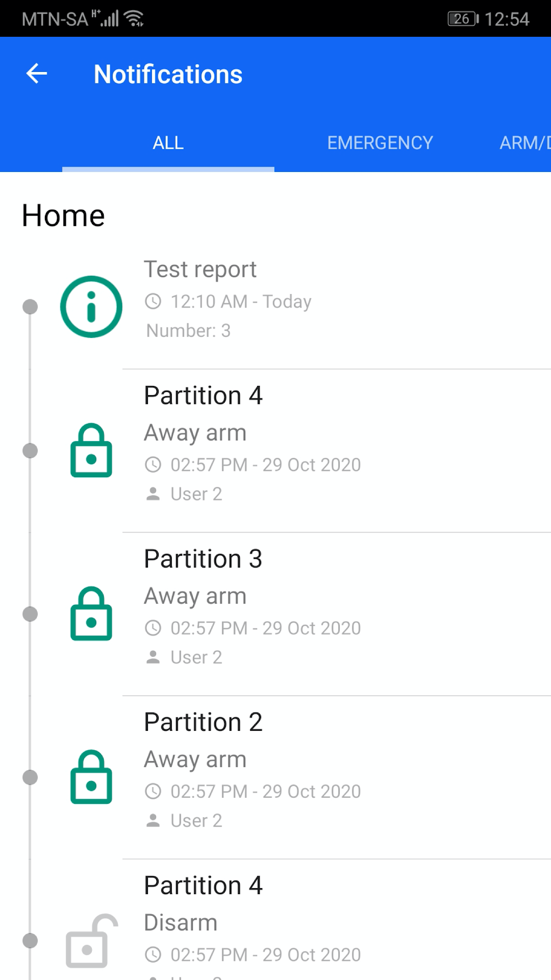This screenshot has height=980, width=551.
Task: Open the Partition 2 title
Action: (x=203, y=722)
